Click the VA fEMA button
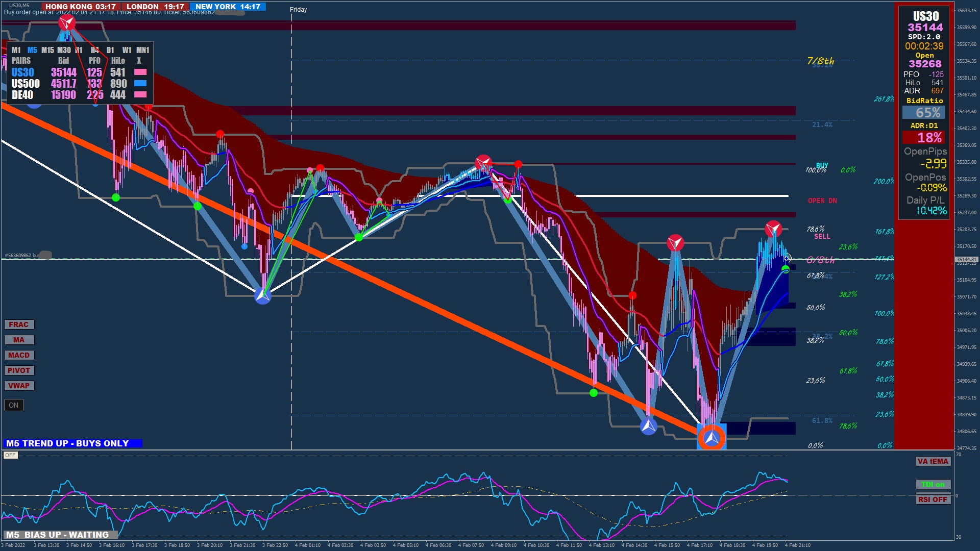The image size is (980, 551). (x=933, y=461)
